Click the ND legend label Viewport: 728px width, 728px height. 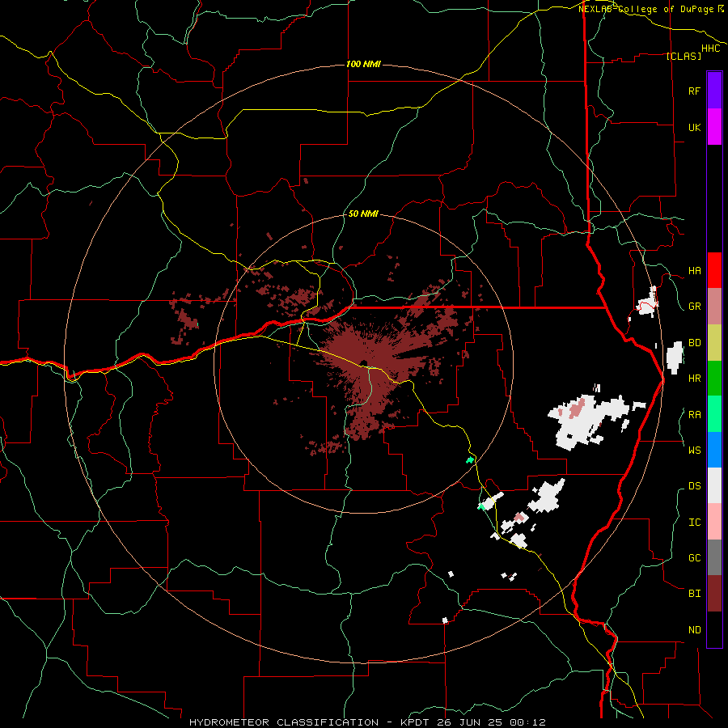point(694,630)
